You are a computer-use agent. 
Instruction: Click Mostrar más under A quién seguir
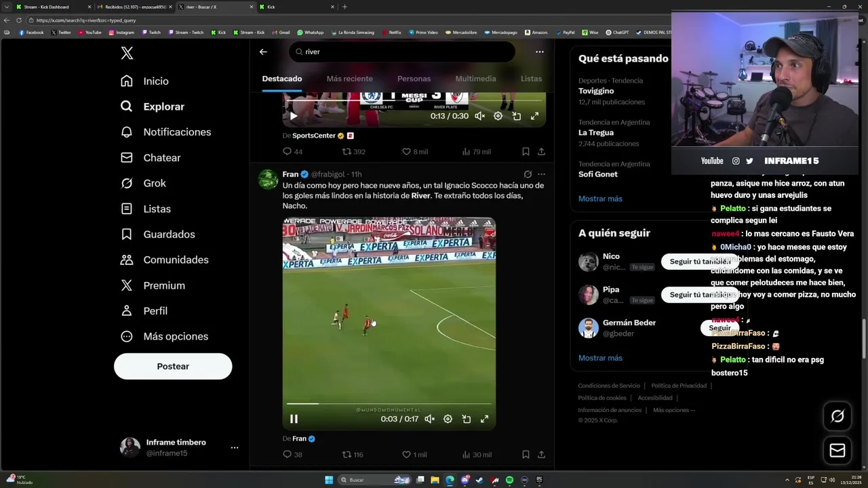tap(600, 358)
